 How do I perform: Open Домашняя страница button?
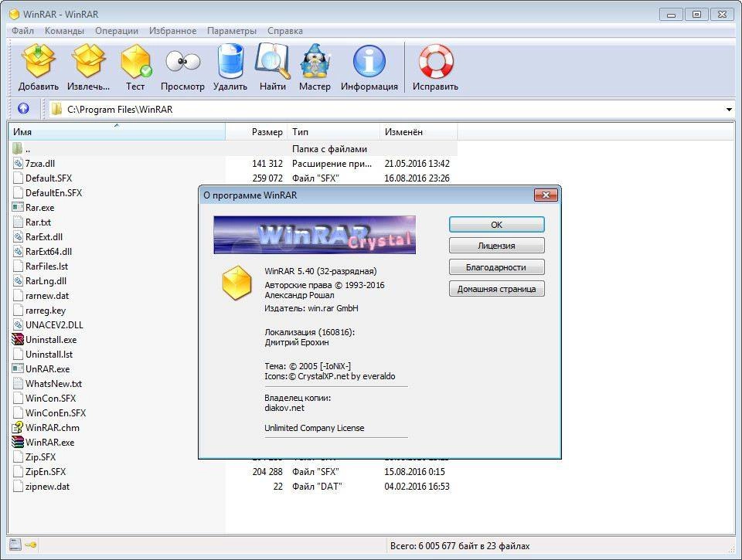(x=496, y=289)
